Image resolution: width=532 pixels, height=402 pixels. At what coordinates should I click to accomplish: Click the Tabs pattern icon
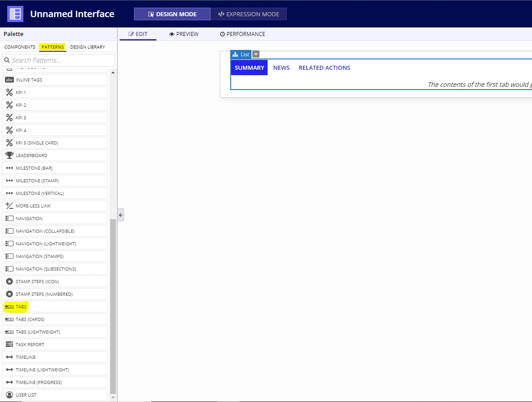(x=9, y=307)
